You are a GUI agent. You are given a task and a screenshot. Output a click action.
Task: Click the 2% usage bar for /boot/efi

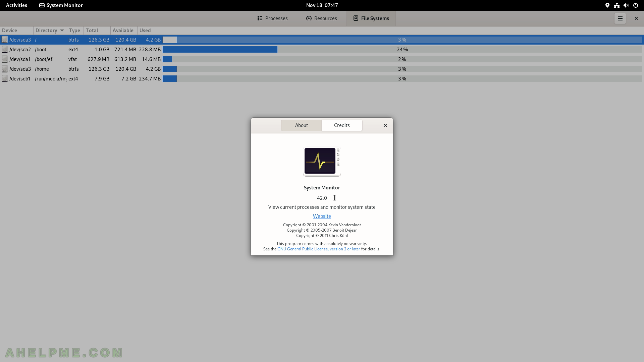[x=402, y=59]
